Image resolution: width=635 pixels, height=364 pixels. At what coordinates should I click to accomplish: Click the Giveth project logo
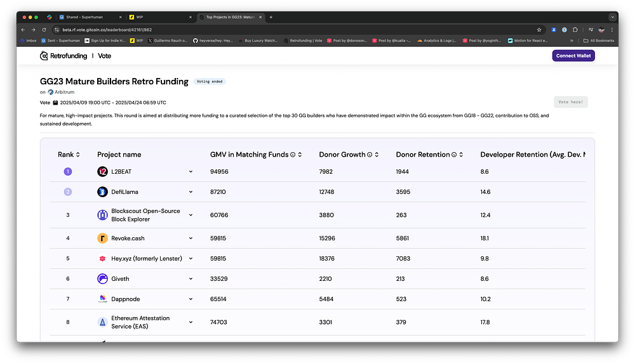tap(103, 278)
